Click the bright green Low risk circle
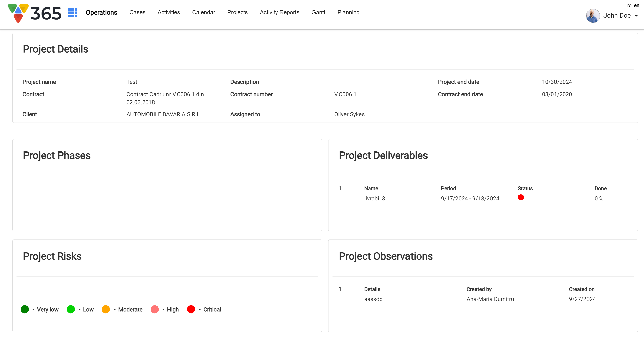This screenshot has height=337, width=644. click(71, 309)
